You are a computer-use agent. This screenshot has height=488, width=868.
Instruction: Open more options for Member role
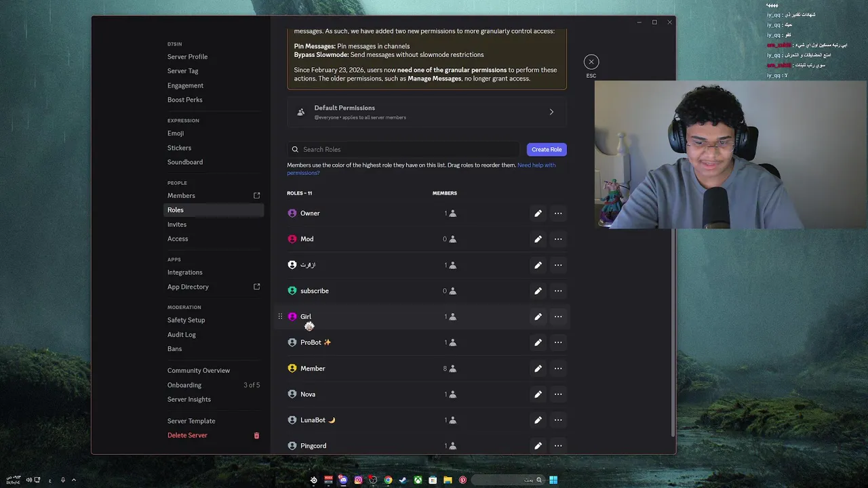(x=558, y=369)
